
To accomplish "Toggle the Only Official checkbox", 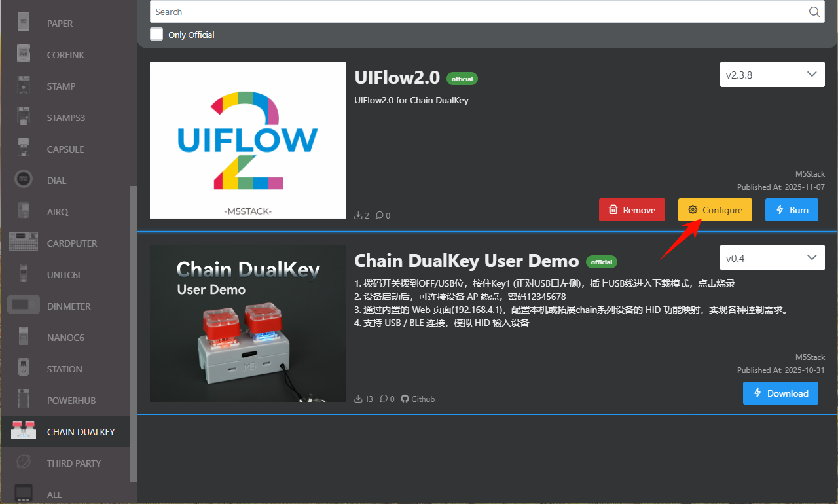I will click(156, 35).
